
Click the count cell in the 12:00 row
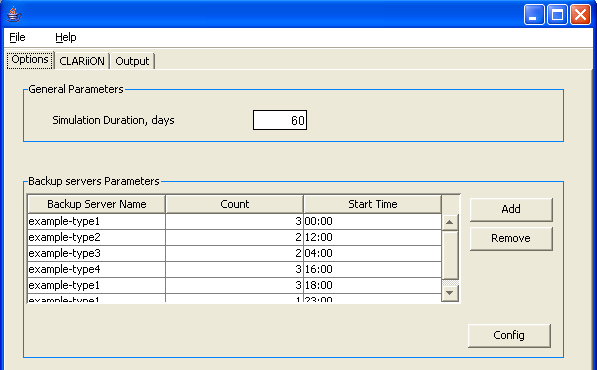pyautogui.click(x=235, y=237)
